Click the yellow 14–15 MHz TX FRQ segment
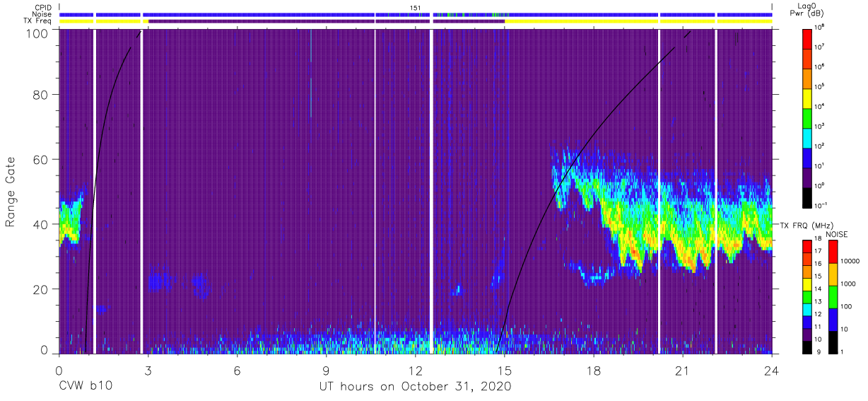 click(809, 283)
